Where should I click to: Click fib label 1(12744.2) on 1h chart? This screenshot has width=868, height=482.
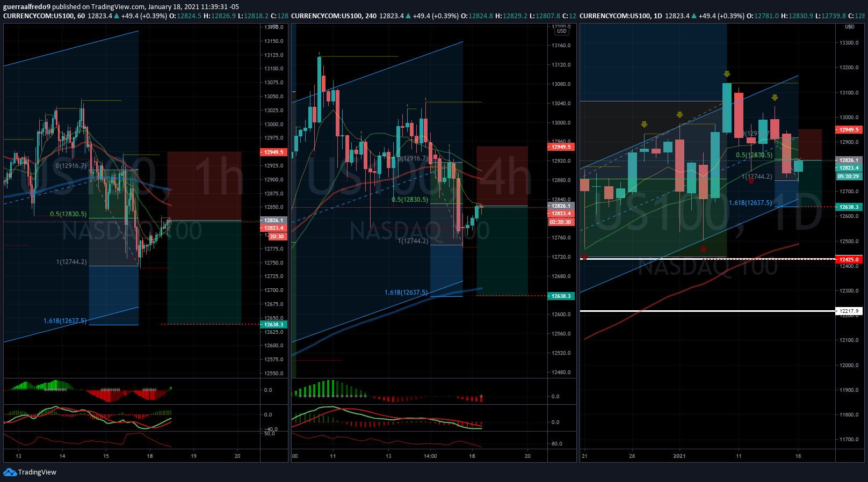point(71,262)
